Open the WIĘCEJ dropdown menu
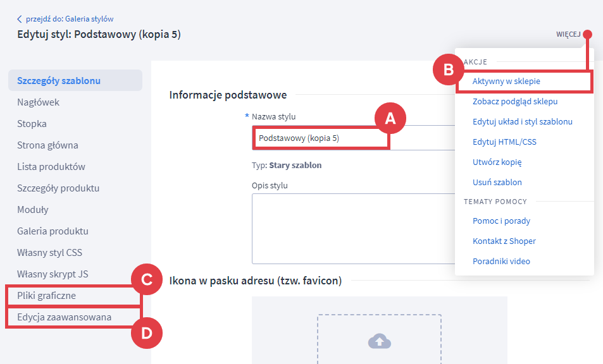This screenshot has width=603, height=364. pos(568,34)
